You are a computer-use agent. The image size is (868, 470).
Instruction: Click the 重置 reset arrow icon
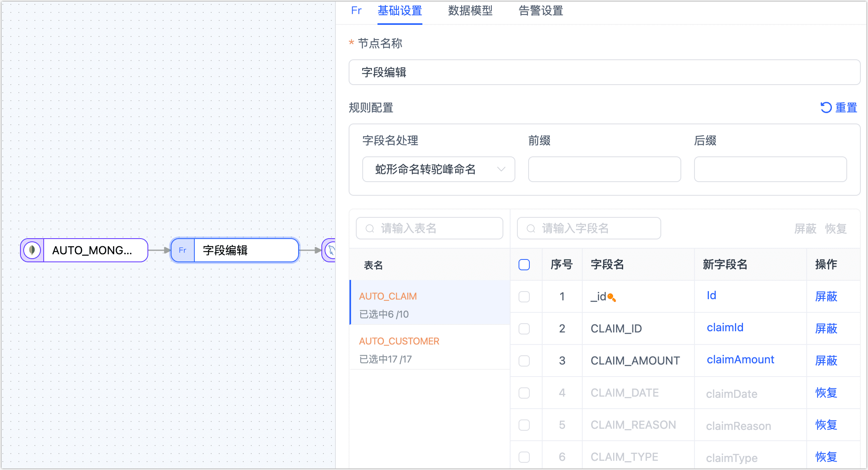click(x=826, y=107)
